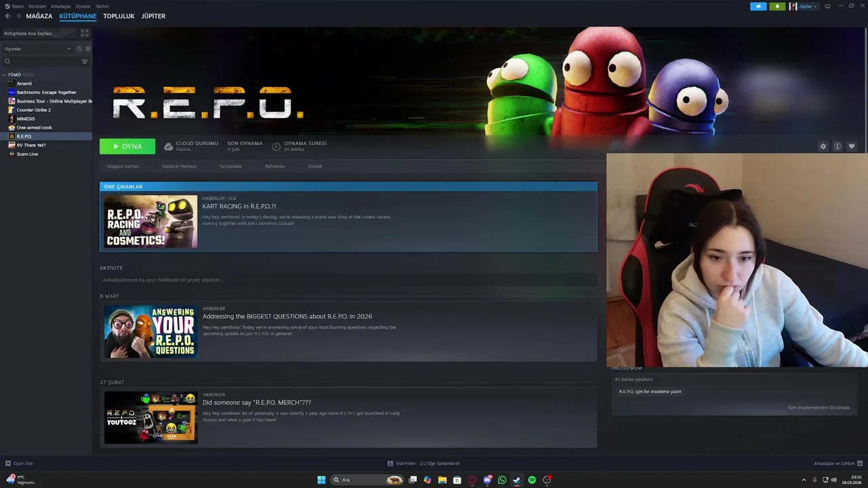Screen dimensions: 868x488
Task: Go back with the left arrow
Action: [8, 16]
